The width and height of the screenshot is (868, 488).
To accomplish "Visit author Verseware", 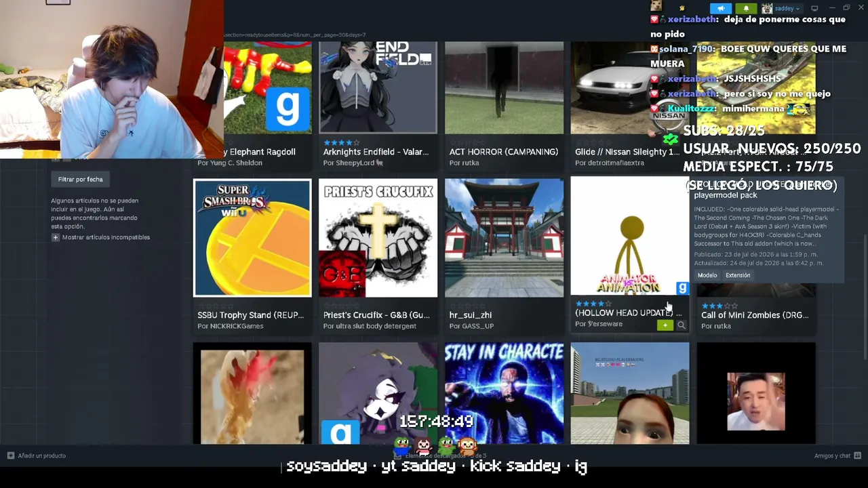I will 599,324.
